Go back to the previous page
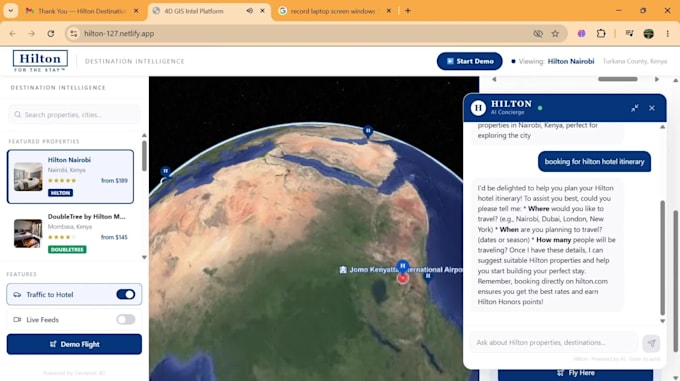This screenshot has width=680, height=381. (13, 33)
